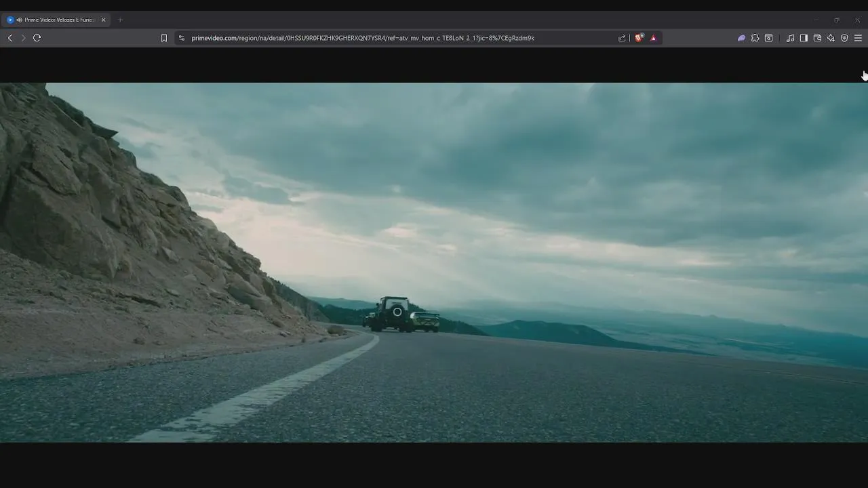This screenshot has height=488, width=868.
Task: Open the Brave VPN shield icon
Action: point(844,38)
